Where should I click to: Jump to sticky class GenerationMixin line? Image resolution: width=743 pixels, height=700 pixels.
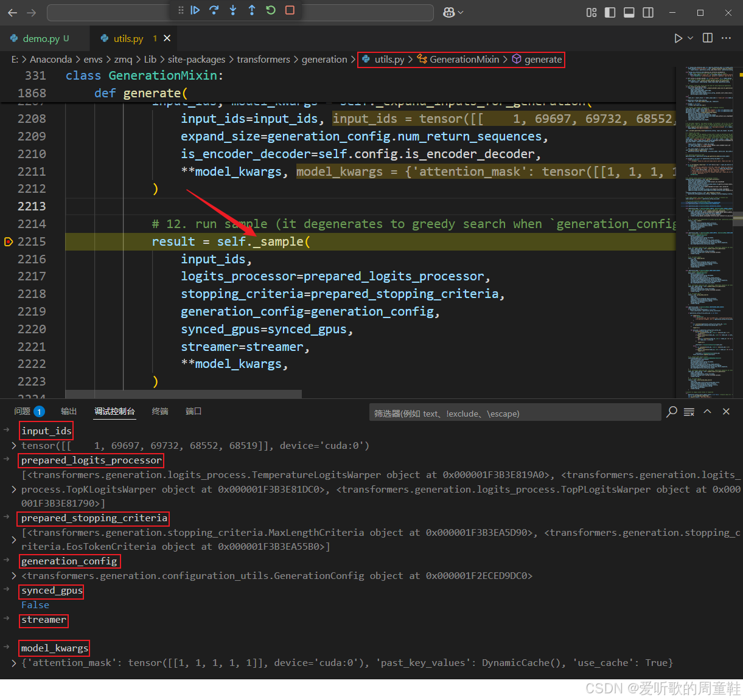point(145,75)
